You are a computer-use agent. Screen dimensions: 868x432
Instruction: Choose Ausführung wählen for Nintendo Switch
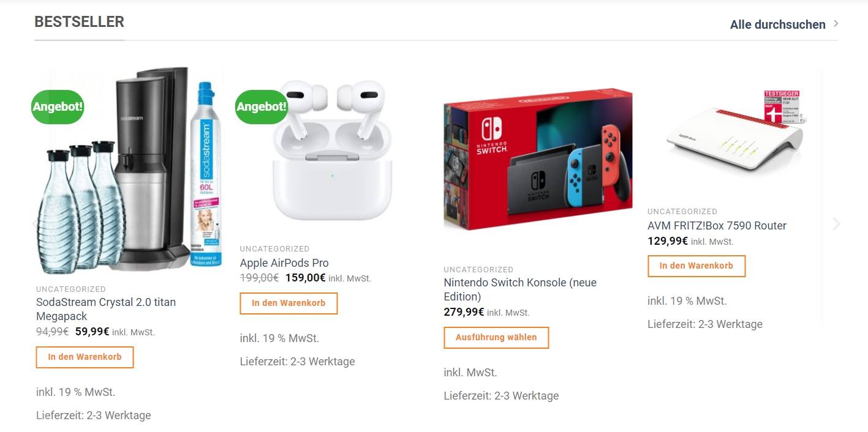(x=496, y=338)
